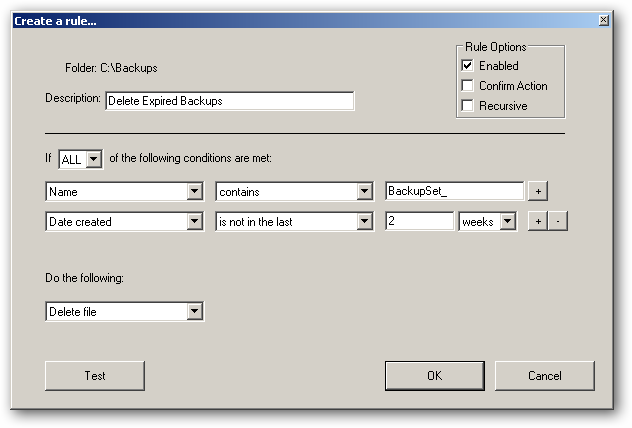Cancel the rule creation
The height and width of the screenshot is (428, 632).
pyautogui.click(x=545, y=376)
